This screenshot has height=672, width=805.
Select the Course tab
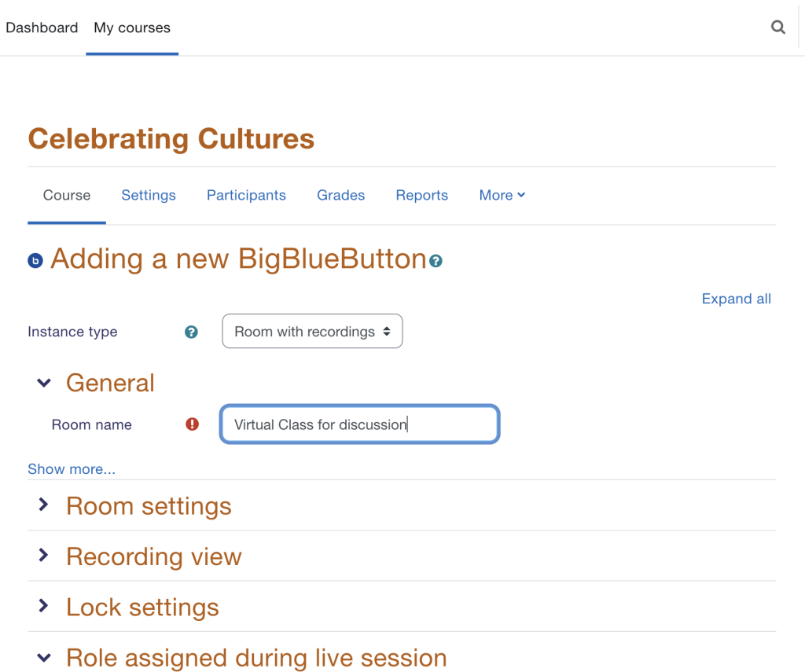[x=67, y=195]
